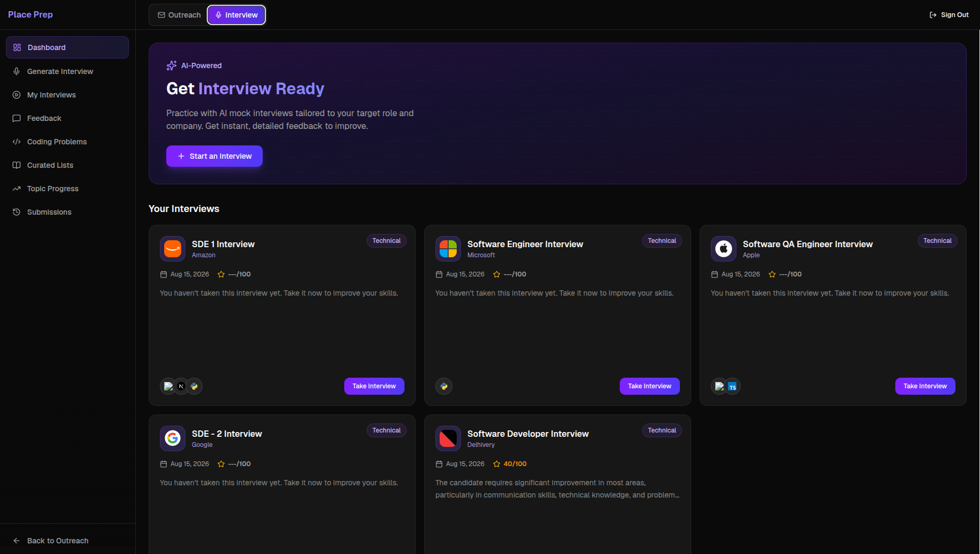Take the Apple QA Engineer interview

coord(925,386)
